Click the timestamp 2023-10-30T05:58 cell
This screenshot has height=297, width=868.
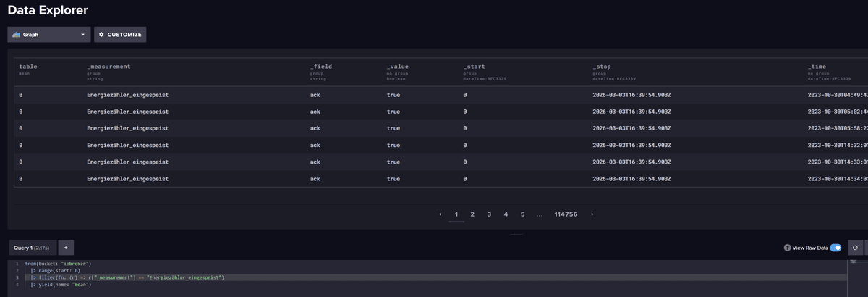point(838,128)
